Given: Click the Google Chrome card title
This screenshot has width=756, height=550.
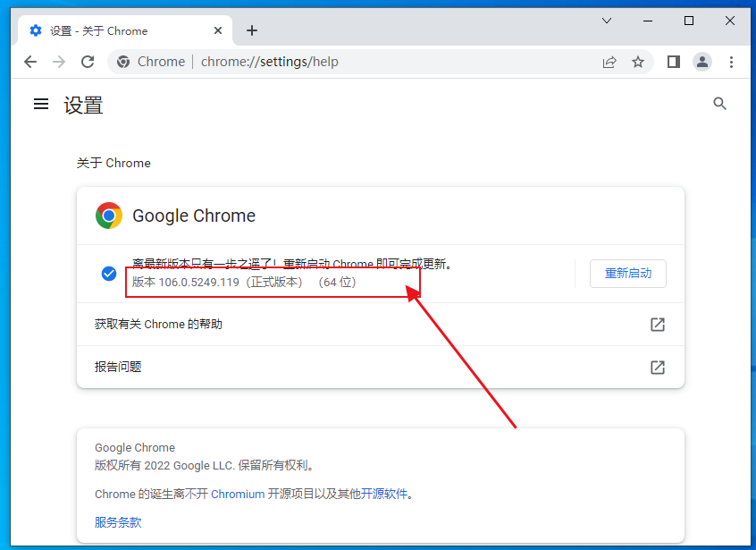Looking at the screenshot, I should click(194, 216).
